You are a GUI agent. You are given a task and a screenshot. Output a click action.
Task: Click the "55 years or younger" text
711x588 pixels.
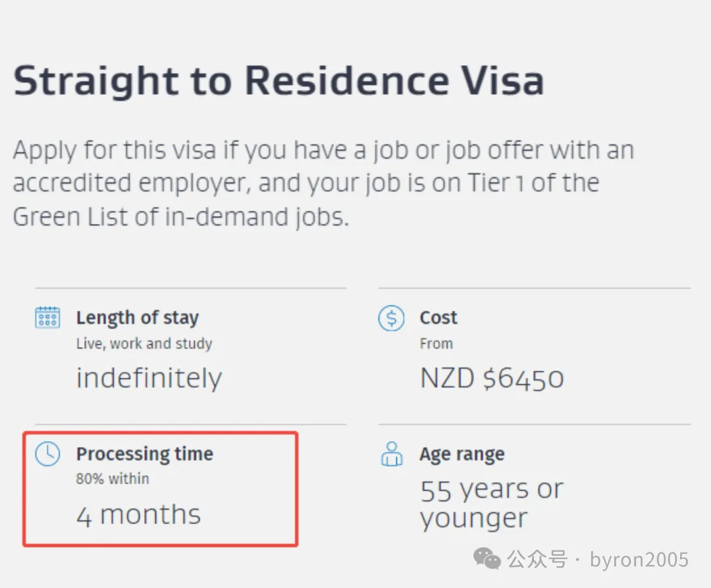491,503
